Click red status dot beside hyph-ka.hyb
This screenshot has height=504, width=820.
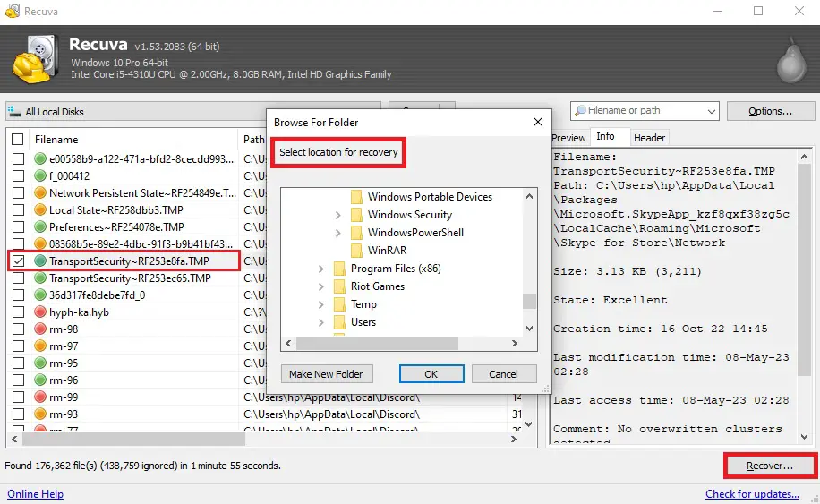(x=40, y=312)
